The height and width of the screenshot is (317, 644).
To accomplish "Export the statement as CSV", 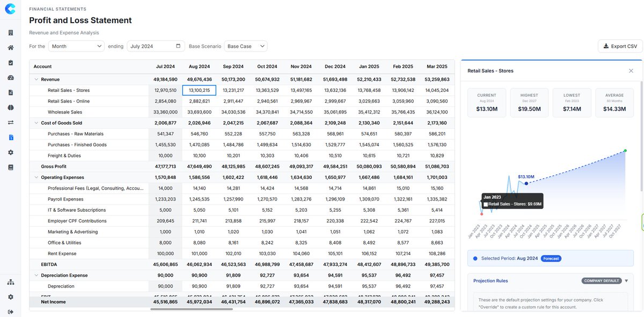I will pyautogui.click(x=620, y=46).
